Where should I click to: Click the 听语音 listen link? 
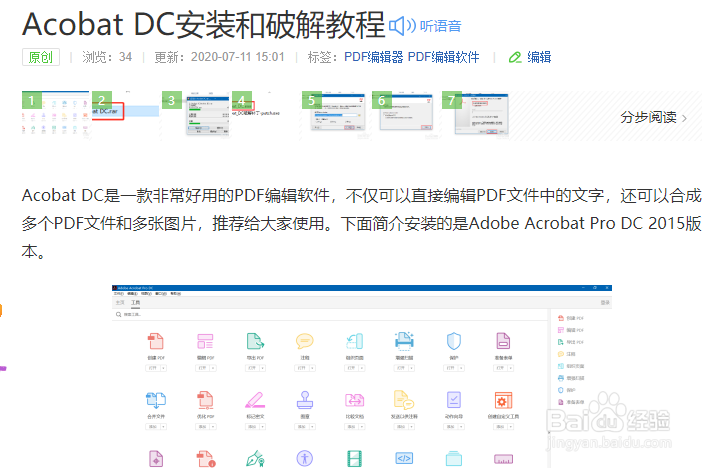(x=440, y=26)
